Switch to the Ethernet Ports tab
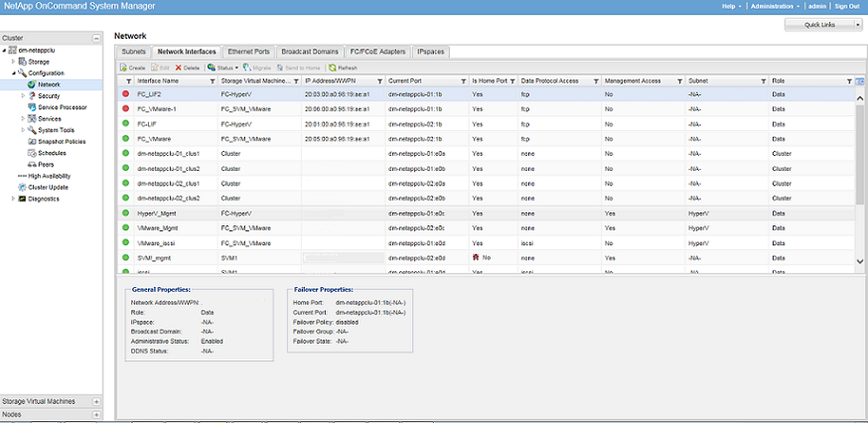 pos(248,52)
